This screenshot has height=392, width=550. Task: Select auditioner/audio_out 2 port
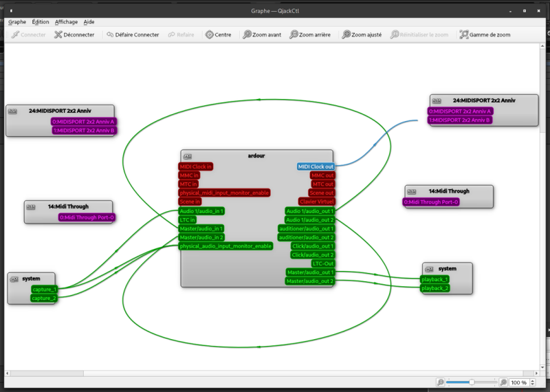tap(307, 237)
